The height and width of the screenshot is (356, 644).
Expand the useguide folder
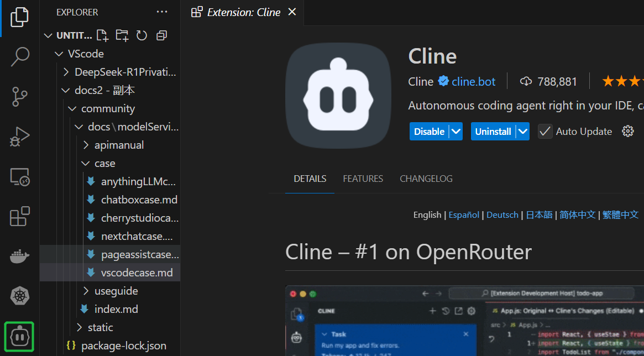coord(116,291)
